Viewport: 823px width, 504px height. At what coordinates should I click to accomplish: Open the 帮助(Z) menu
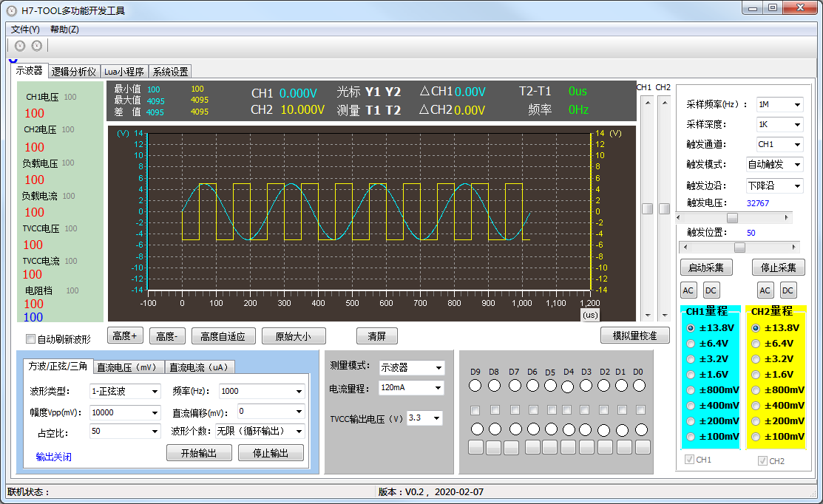point(64,30)
